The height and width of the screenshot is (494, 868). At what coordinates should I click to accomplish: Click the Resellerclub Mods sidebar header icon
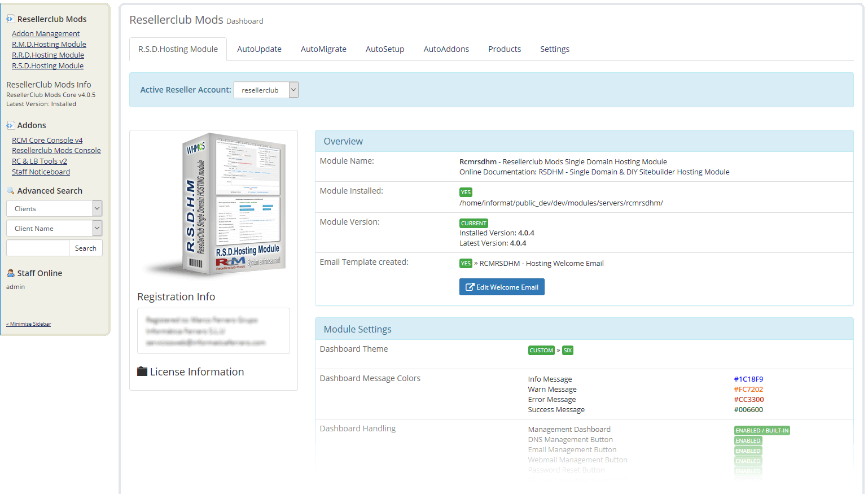click(x=10, y=19)
